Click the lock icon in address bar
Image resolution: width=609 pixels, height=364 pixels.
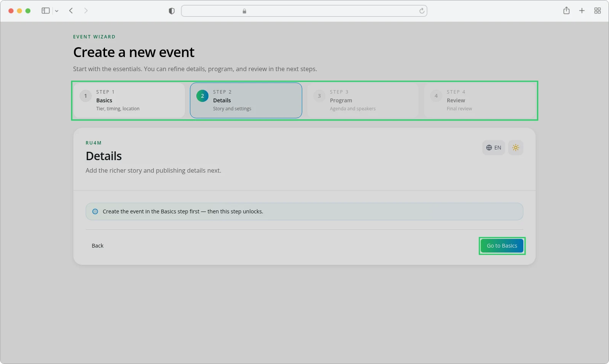(244, 11)
